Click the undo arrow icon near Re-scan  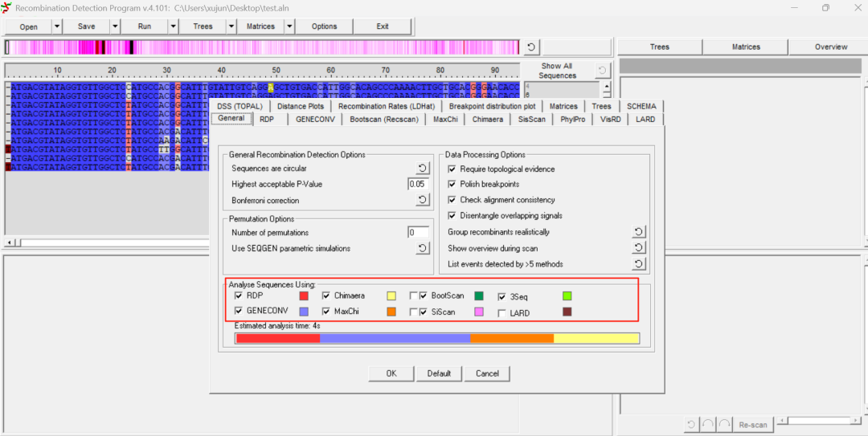tap(707, 425)
